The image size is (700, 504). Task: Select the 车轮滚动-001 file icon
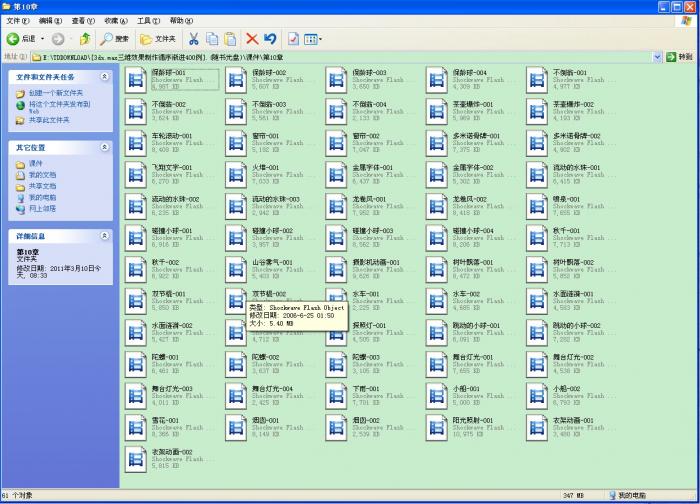coord(136,143)
